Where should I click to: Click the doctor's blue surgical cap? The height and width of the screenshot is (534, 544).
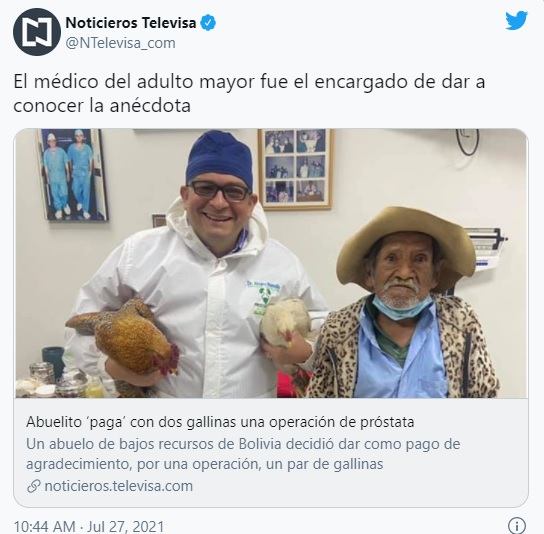[219, 158]
